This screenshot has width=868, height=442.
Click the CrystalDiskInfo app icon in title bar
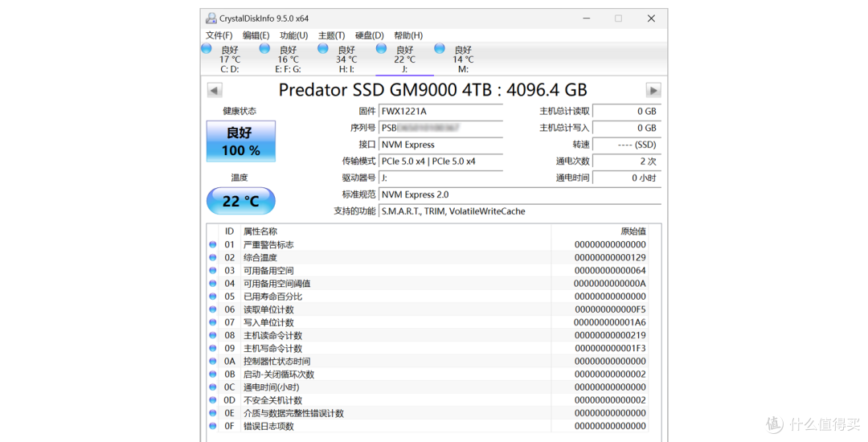tap(211, 18)
